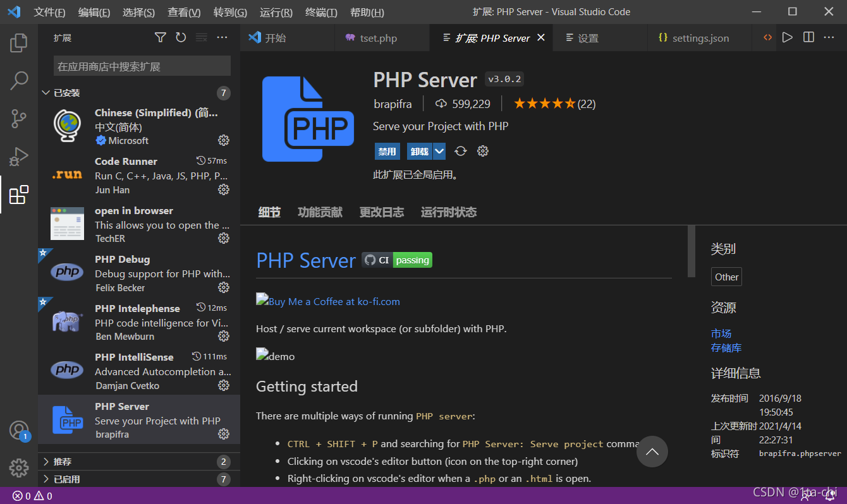Click the PHP Server readme heading link
The width and height of the screenshot is (847, 504).
point(306,260)
